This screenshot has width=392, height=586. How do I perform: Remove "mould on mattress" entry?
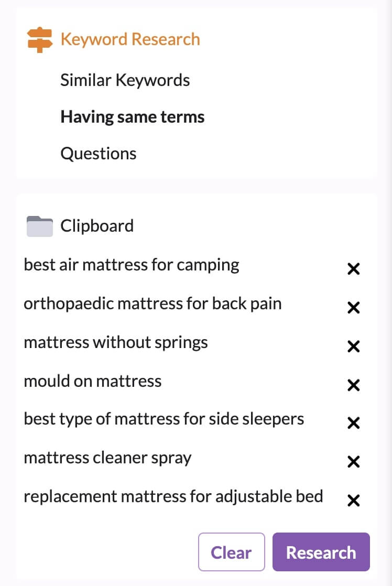pos(353,385)
